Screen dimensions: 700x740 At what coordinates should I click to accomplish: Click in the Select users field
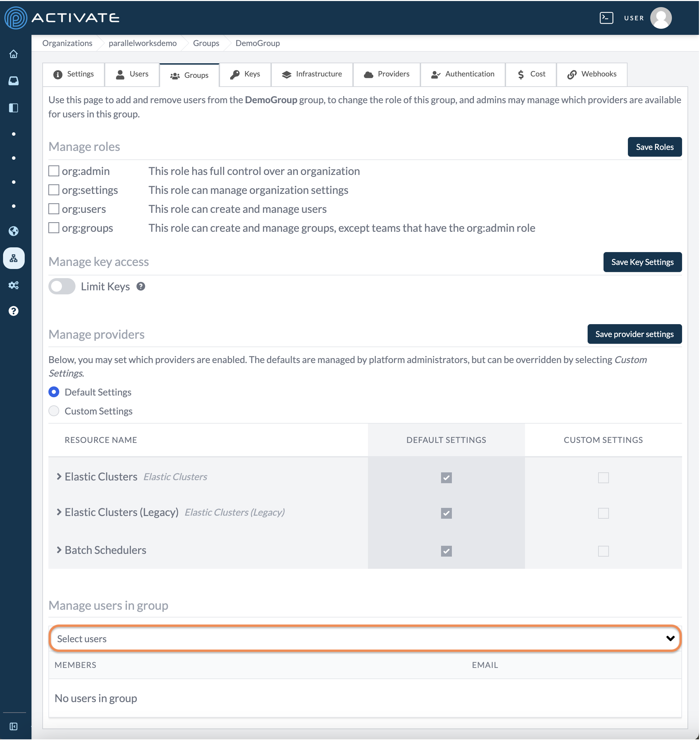click(x=365, y=638)
